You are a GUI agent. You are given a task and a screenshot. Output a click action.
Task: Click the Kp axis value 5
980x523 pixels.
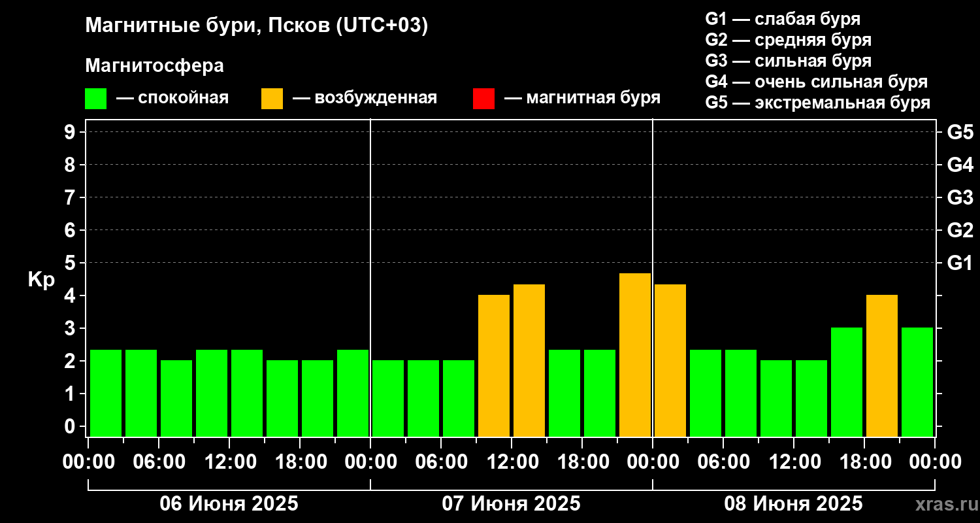71,263
